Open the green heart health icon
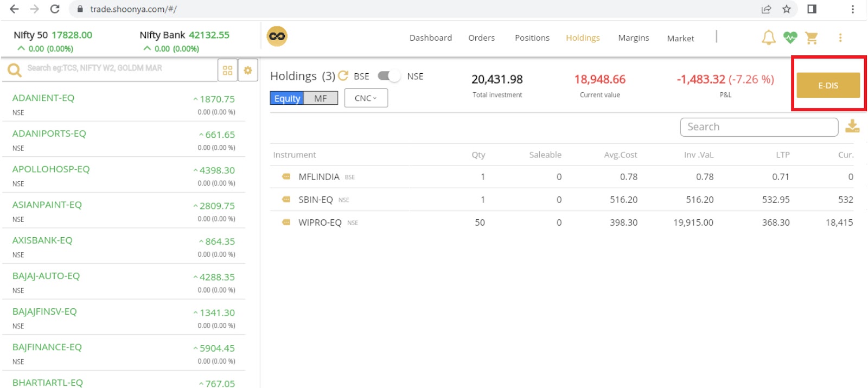The width and height of the screenshot is (868, 388). click(790, 37)
